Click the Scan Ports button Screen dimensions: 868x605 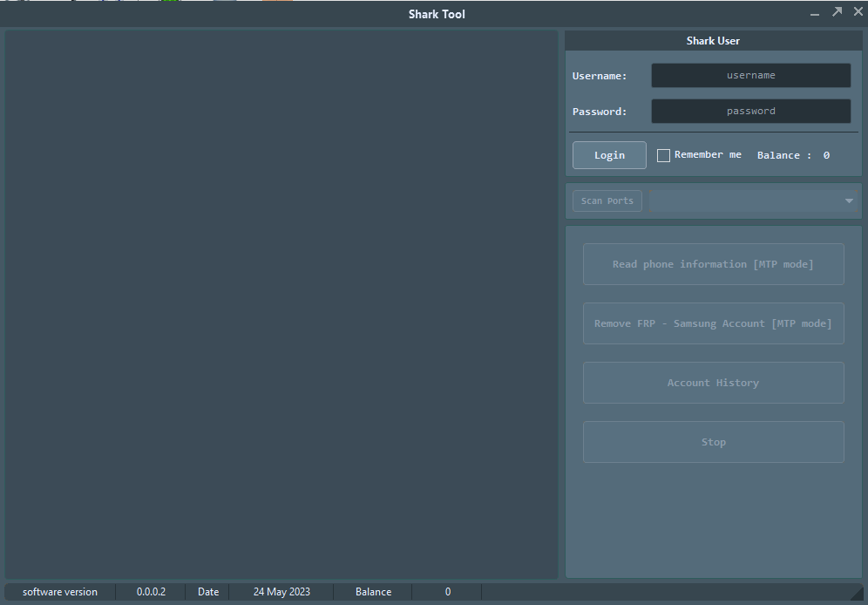pos(607,201)
